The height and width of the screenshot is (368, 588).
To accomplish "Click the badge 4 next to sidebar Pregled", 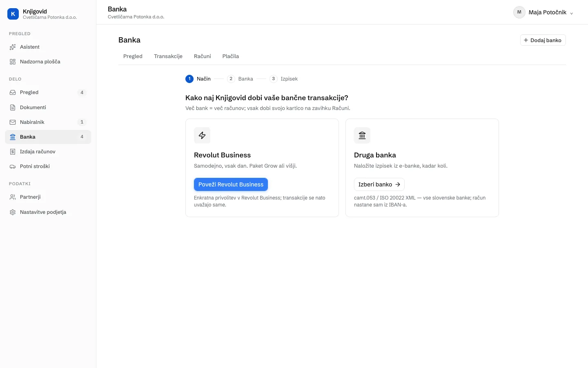I will tap(82, 92).
